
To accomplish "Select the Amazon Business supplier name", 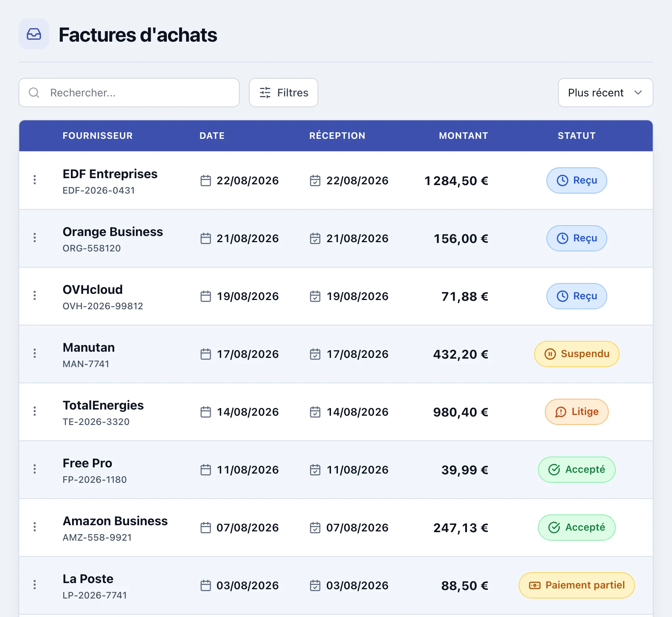I will (115, 521).
